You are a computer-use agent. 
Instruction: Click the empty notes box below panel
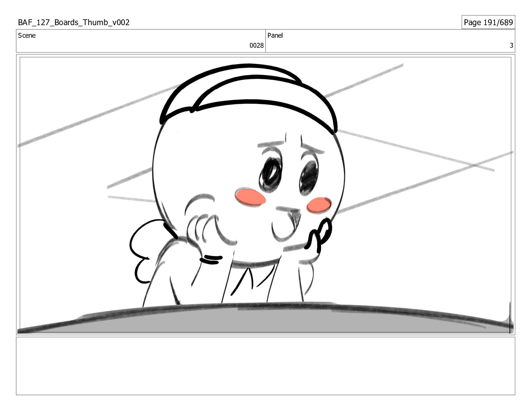click(x=266, y=366)
